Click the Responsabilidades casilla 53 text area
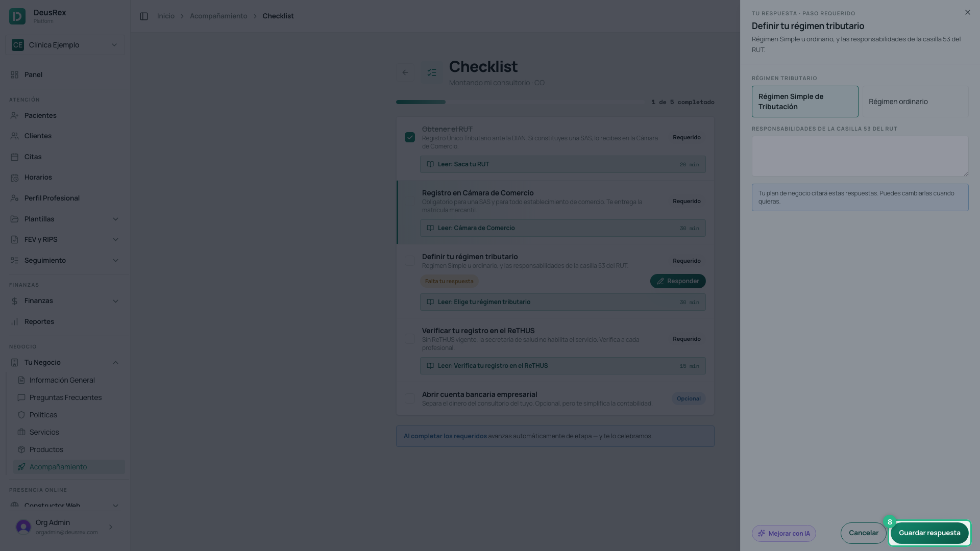Screen dimensions: 980x551 pyautogui.click(x=860, y=156)
